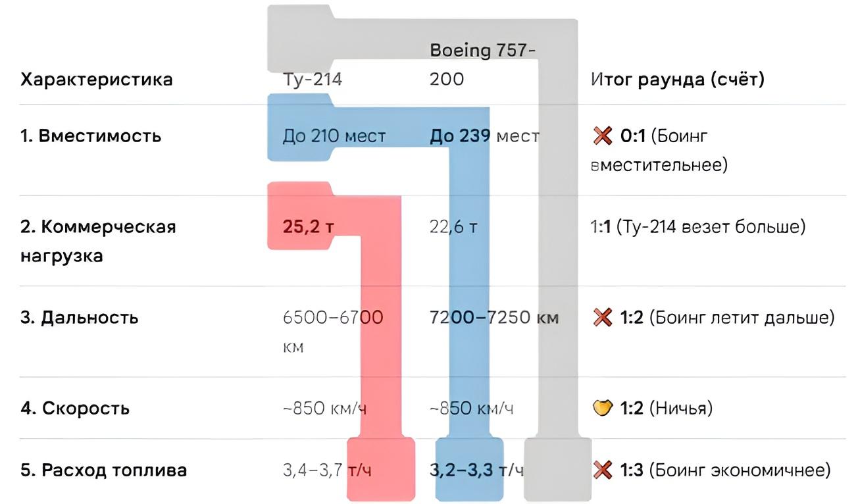Click the red cross icon in Дальность row
858x504 pixels.
point(602,318)
